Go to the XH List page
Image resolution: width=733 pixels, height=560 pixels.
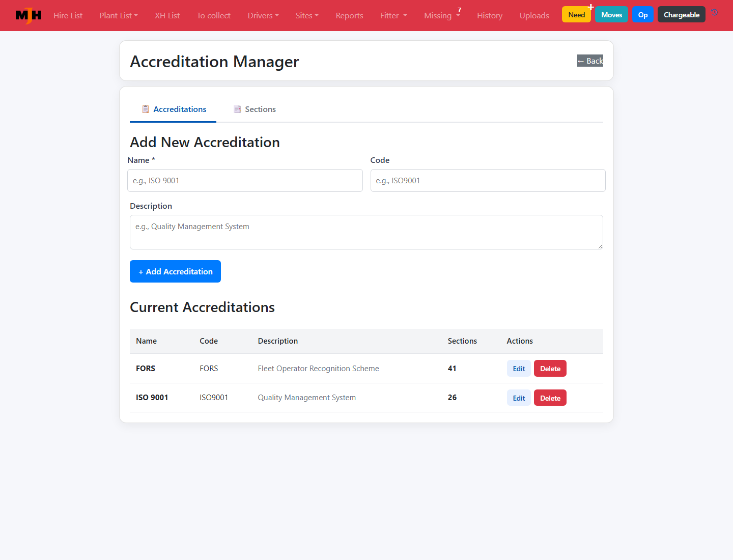(x=167, y=15)
